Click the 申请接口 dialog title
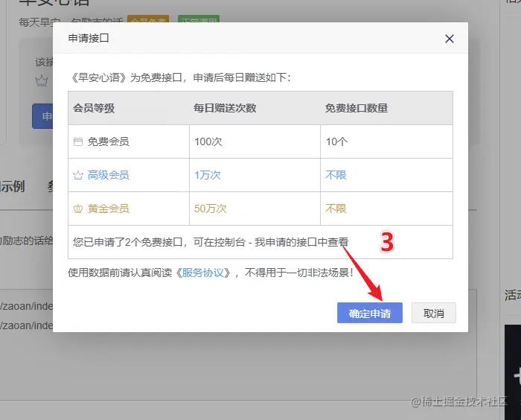 [x=89, y=38]
